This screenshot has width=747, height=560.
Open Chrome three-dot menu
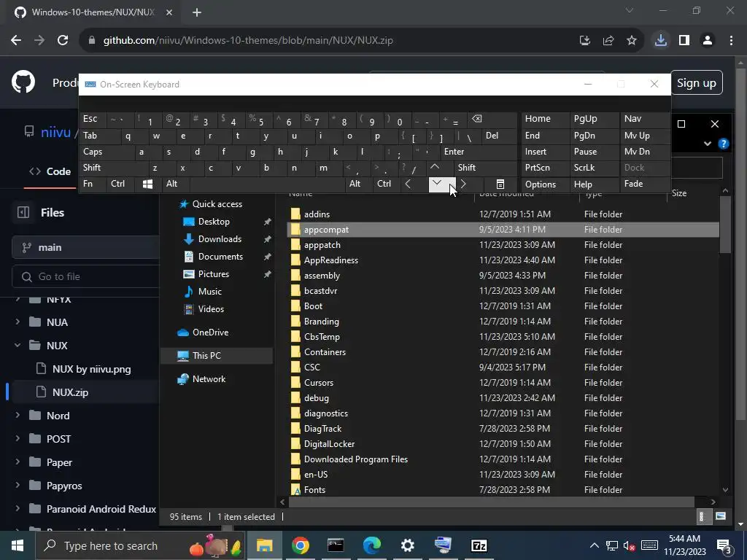click(731, 41)
